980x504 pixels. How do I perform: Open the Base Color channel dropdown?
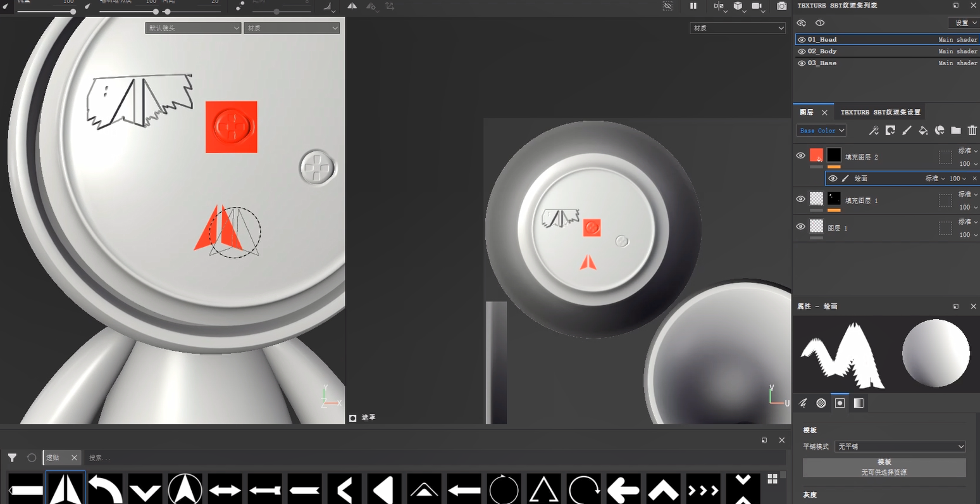(x=821, y=130)
